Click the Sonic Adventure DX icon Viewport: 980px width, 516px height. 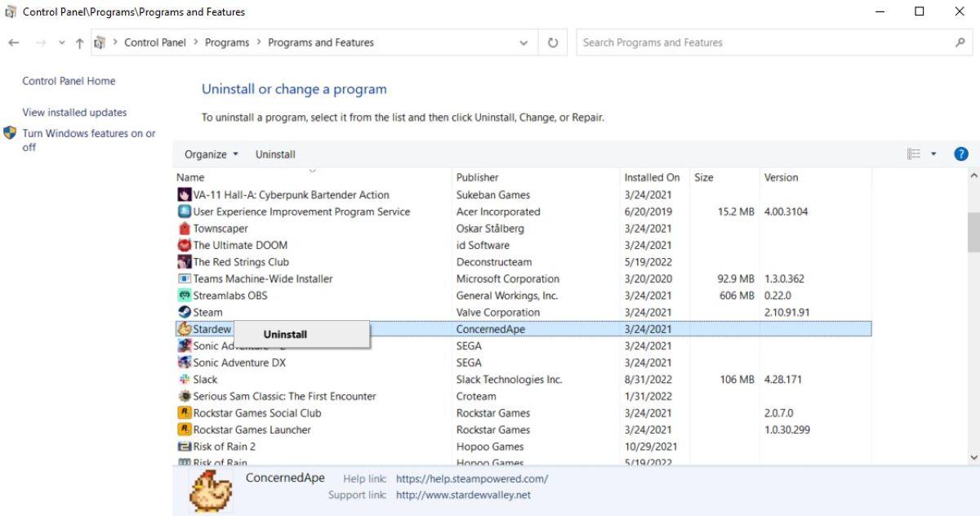click(x=184, y=363)
